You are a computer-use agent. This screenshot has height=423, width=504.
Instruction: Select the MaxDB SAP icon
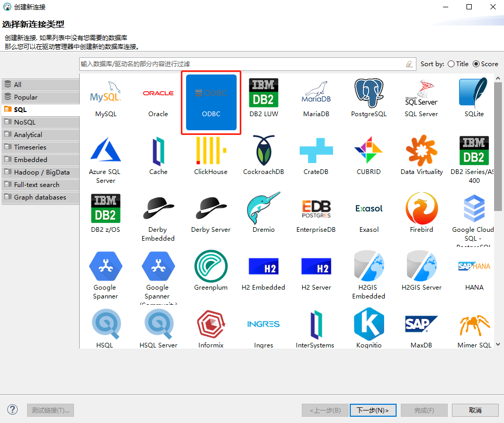coord(422,324)
